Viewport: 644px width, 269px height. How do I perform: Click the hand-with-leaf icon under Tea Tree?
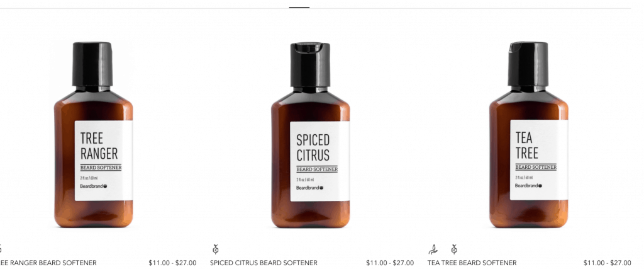(433, 249)
